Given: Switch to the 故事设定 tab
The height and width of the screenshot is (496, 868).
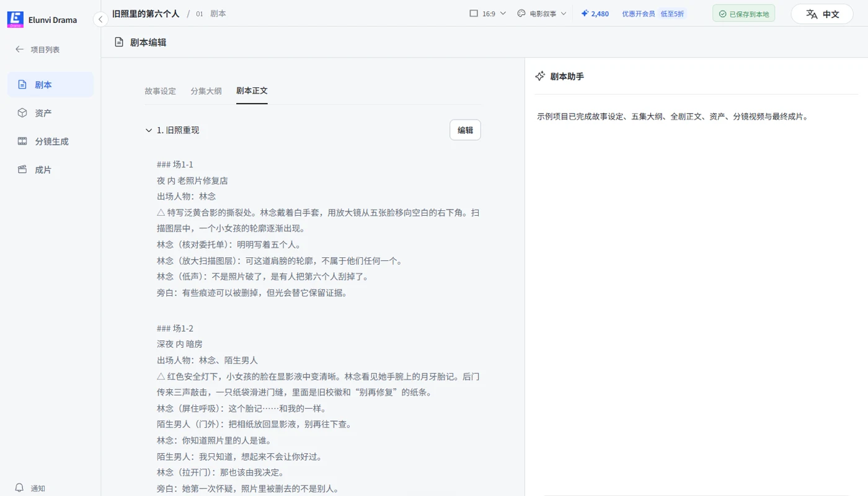Looking at the screenshot, I should (160, 91).
